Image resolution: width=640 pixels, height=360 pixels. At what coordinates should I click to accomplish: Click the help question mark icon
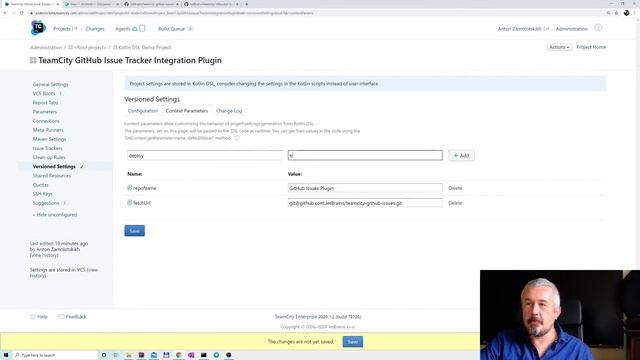point(598,28)
